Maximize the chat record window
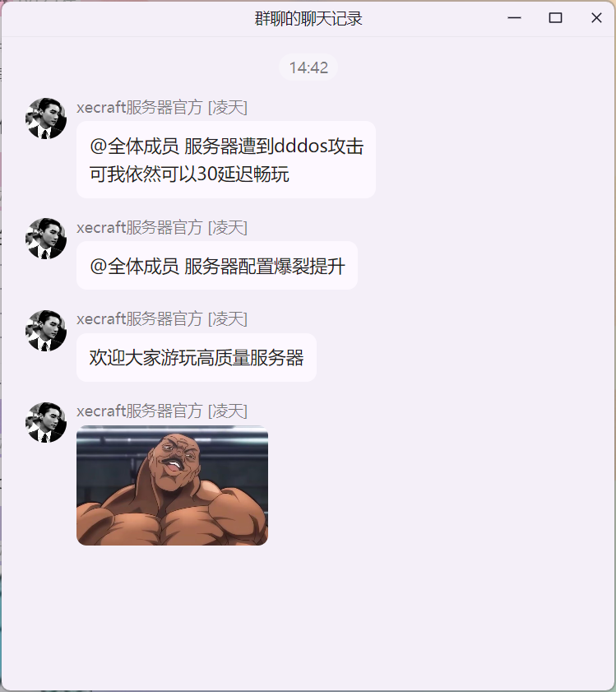 tap(555, 18)
